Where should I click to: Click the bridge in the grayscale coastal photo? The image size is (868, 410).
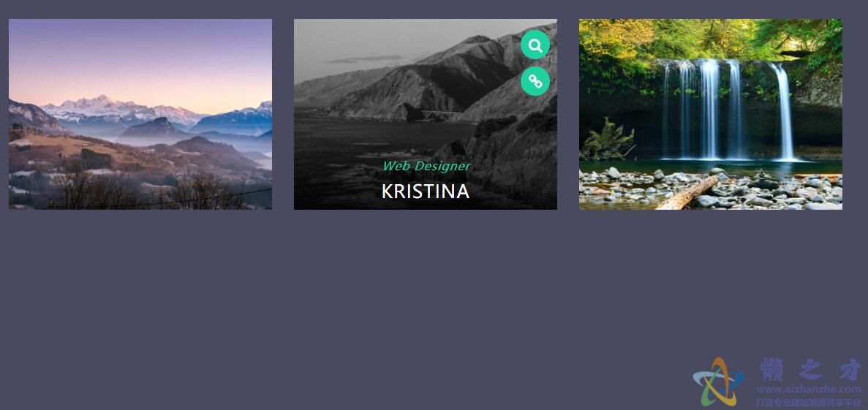[440, 115]
